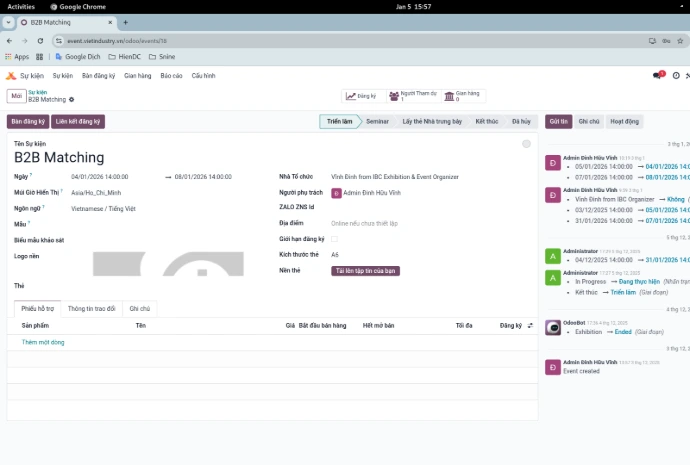Screen dimensions: 690x465
Task: Click the Thêm một dòng link
Action: coord(43,342)
